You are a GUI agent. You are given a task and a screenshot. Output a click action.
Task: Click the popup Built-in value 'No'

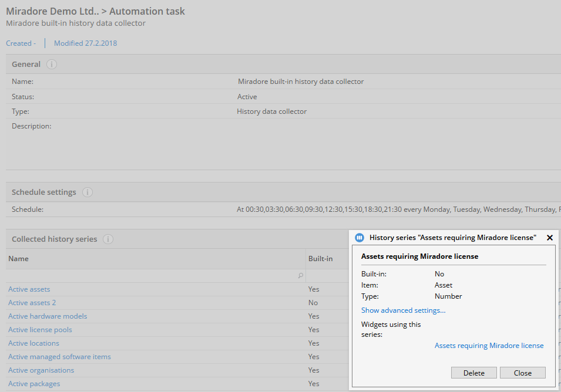[x=439, y=274]
